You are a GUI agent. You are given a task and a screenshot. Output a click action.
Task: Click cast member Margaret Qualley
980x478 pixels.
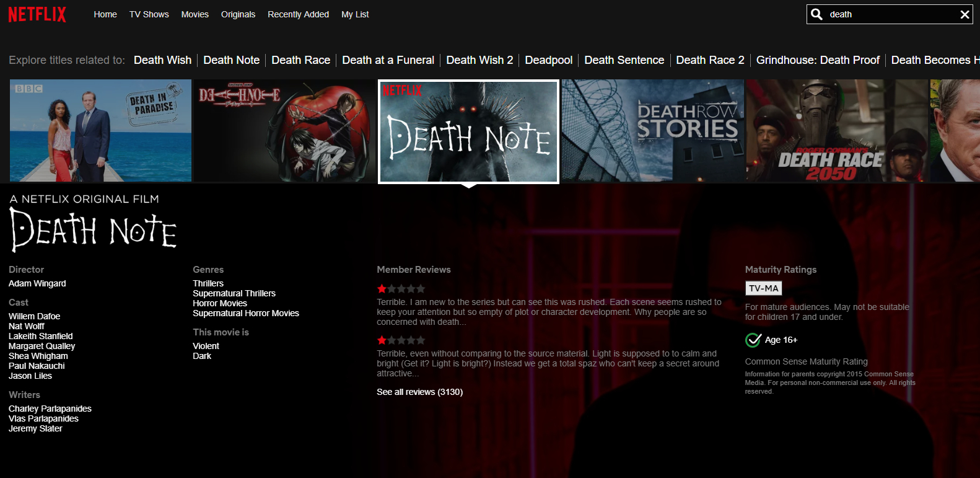tap(42, 346)
